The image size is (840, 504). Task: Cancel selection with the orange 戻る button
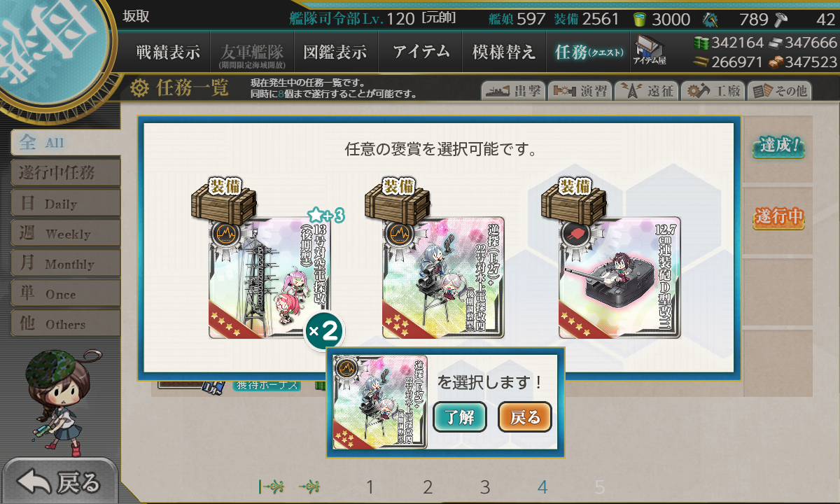[525, 417]
